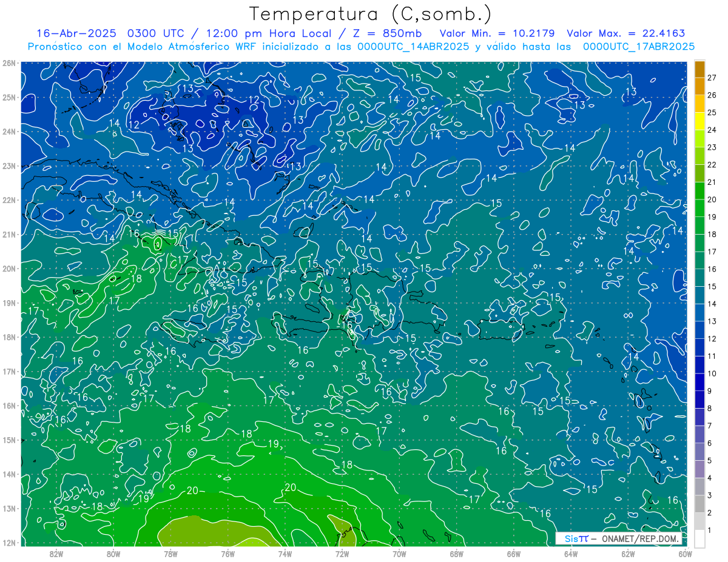Click the "ONAMET/REP.DOM." credit text
Image resolution: width=728 pixels, height=562 pixels.
pyautogui.click(x=640, y=538)
